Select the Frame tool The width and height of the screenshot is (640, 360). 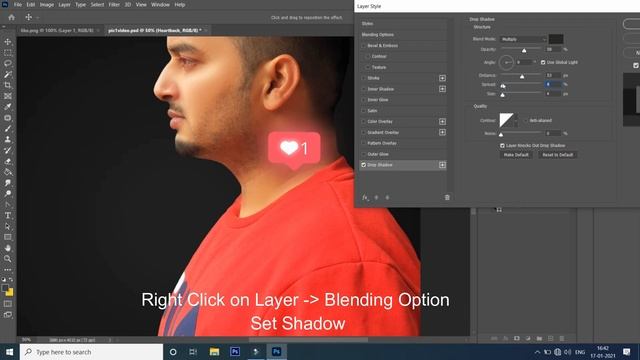pyautogui.click(x=8, y=96)
